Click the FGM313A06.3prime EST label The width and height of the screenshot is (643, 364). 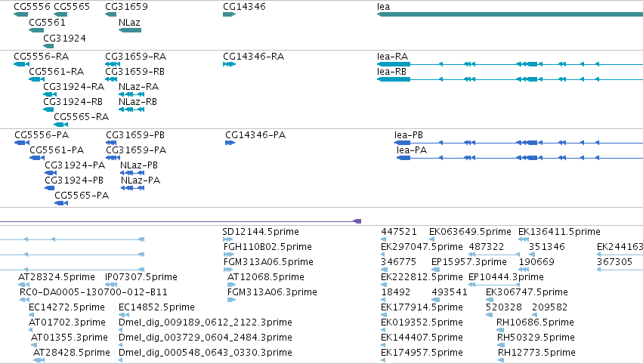coord(272,292)
